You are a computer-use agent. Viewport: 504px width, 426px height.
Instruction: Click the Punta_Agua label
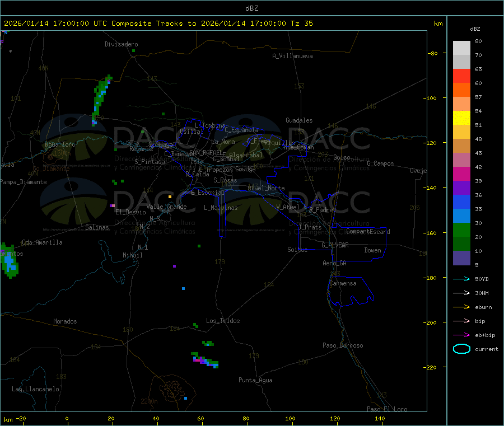255,380
